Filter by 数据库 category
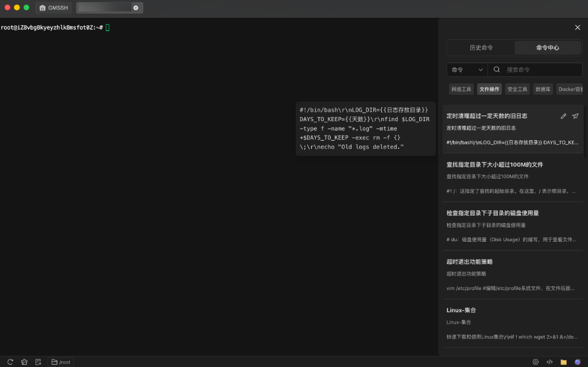 click(543, 89)
